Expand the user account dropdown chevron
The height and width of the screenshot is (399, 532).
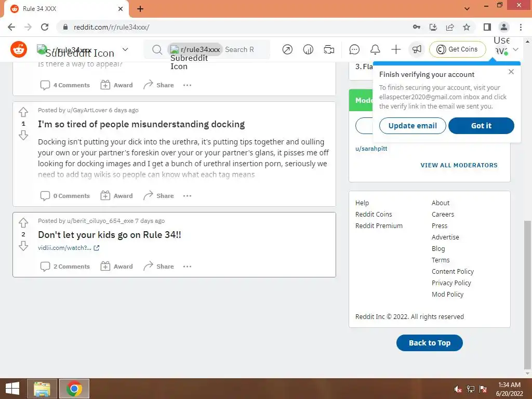516,49
